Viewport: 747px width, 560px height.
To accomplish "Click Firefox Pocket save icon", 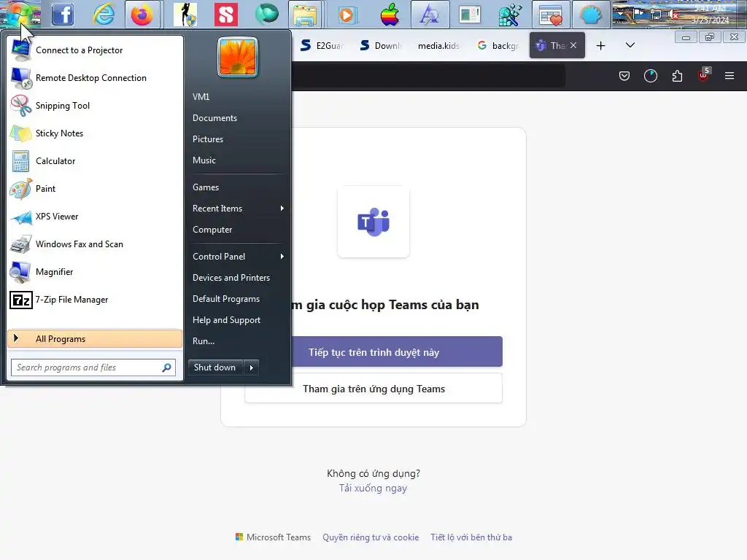I will [x=624, y=76].
